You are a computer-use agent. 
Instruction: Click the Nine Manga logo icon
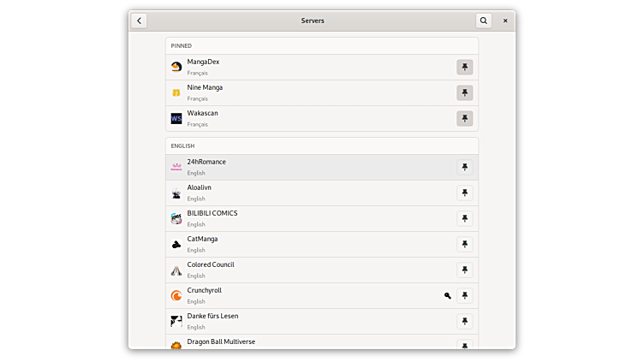pos(176,92)
